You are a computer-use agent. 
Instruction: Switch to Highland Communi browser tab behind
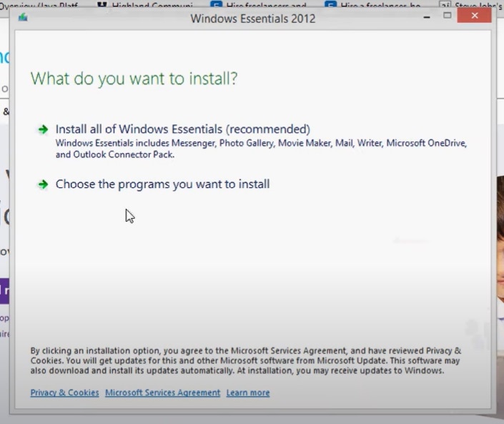tap(145, 4)
